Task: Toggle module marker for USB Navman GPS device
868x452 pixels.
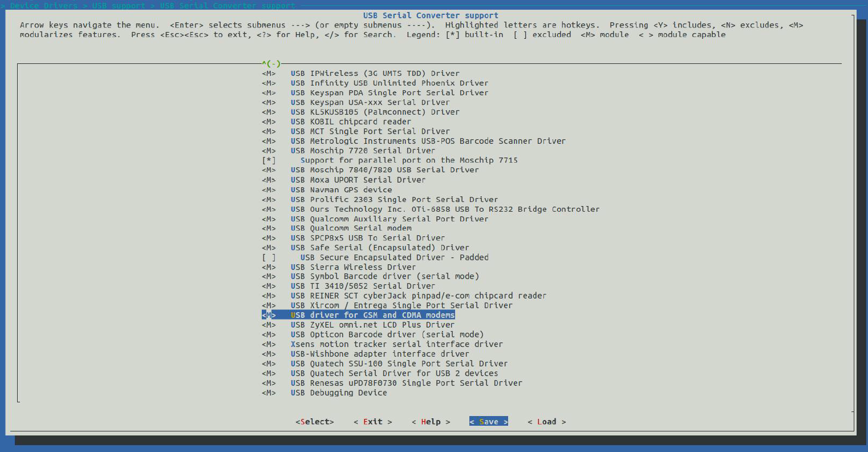Action: (269, 189)
